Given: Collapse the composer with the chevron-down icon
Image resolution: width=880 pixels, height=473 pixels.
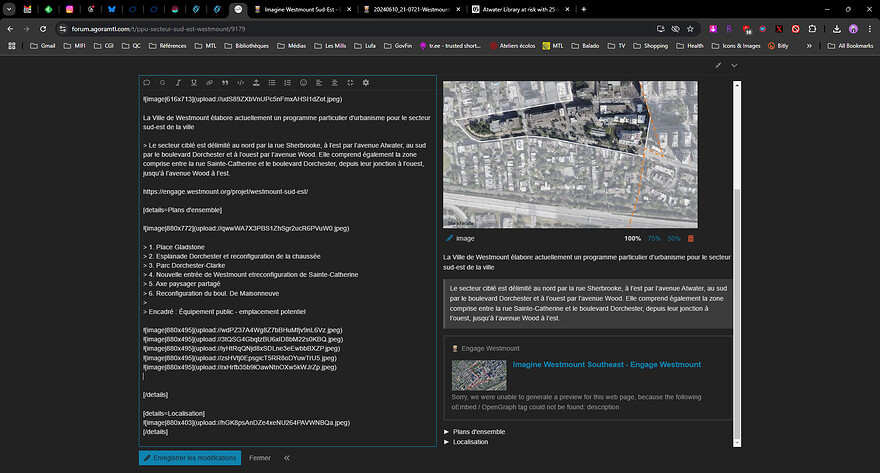Looking at the screenshot, I should coord(734,66).
